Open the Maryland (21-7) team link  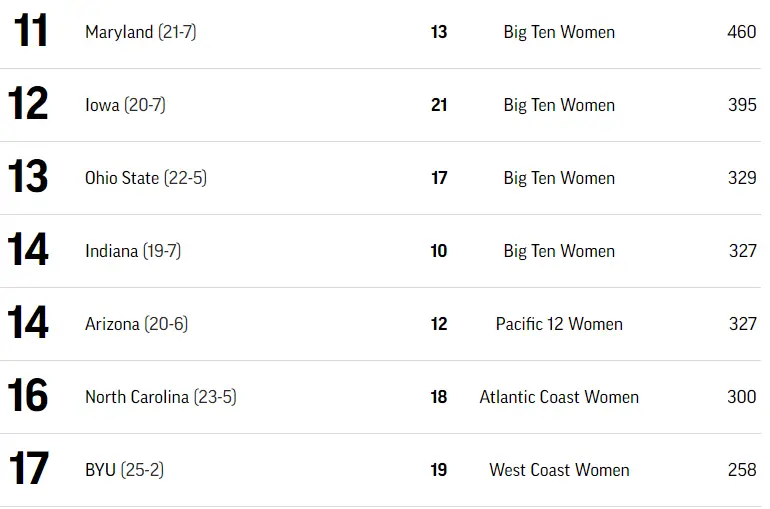140,32
